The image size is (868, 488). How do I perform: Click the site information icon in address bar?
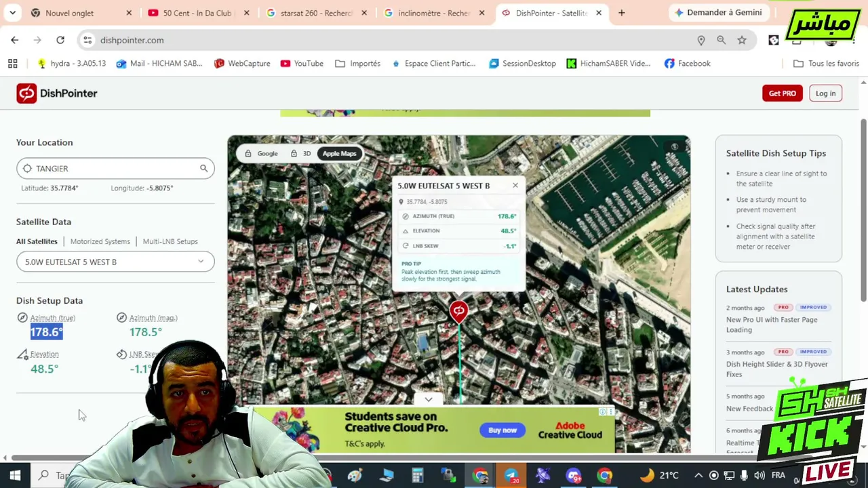click(87, 40)
